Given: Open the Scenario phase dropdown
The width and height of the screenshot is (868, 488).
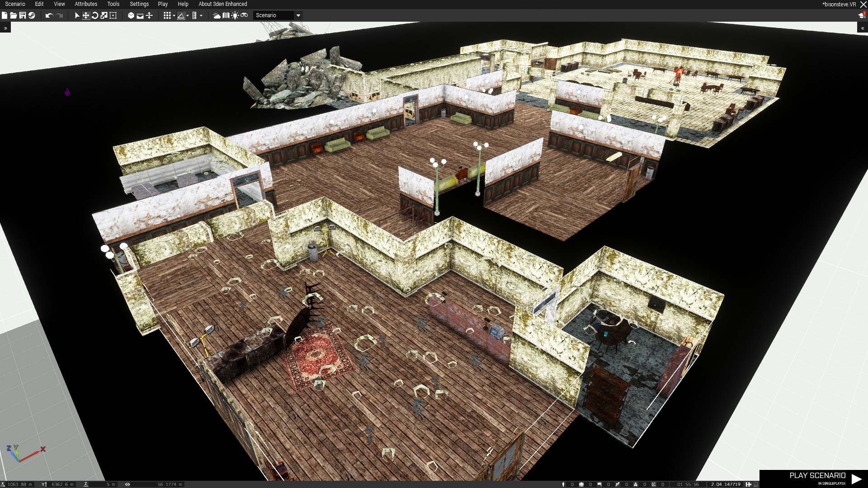Looking at the screenshot, I should click(278, 15).
